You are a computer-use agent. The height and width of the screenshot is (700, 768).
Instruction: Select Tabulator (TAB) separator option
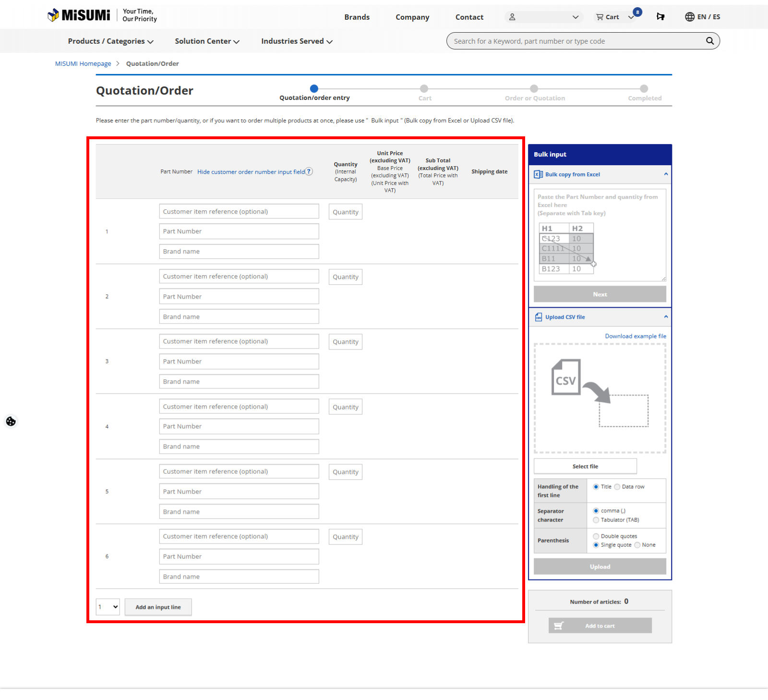pos(596,520)
